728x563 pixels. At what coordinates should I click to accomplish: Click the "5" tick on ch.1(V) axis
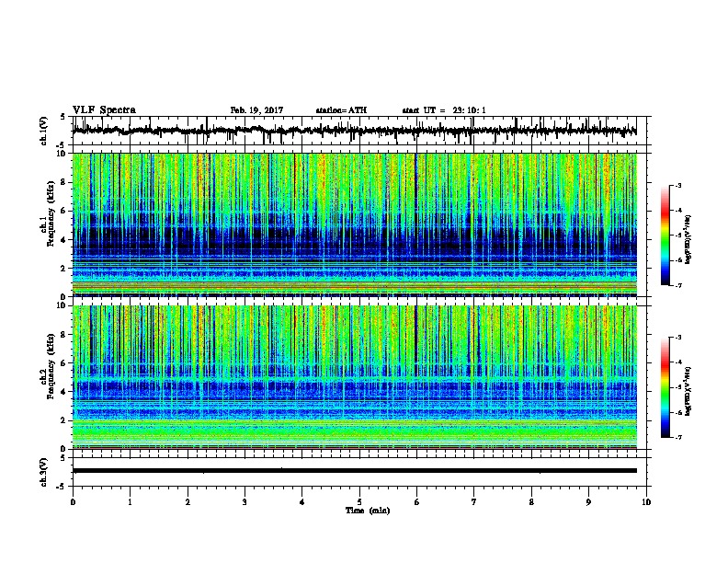(x=63, y=117)
